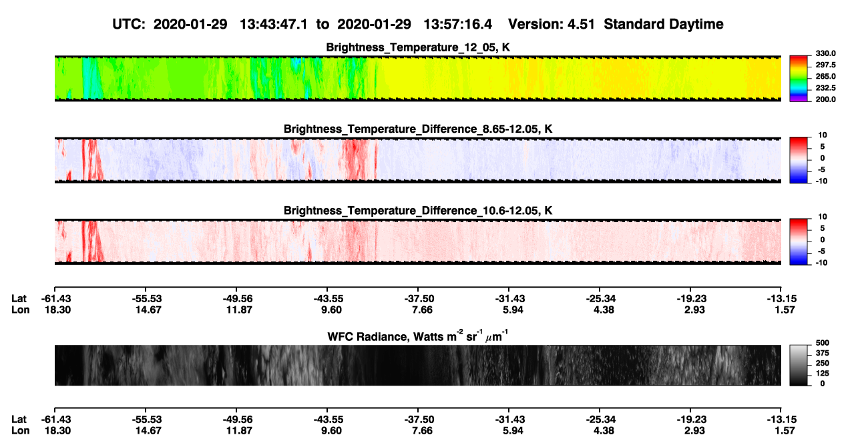Click the 'Brightness_Temperature_Difference_10.6-12.05, K' title

tap(418, 211)
